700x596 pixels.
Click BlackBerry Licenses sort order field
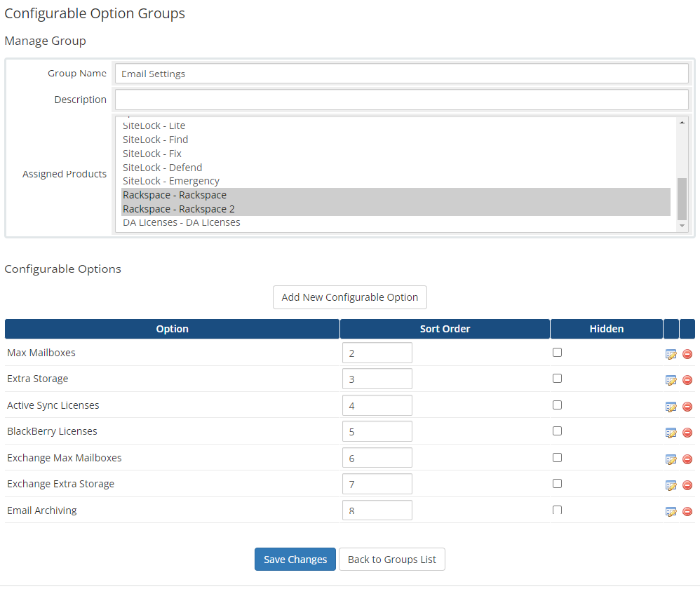377,431
